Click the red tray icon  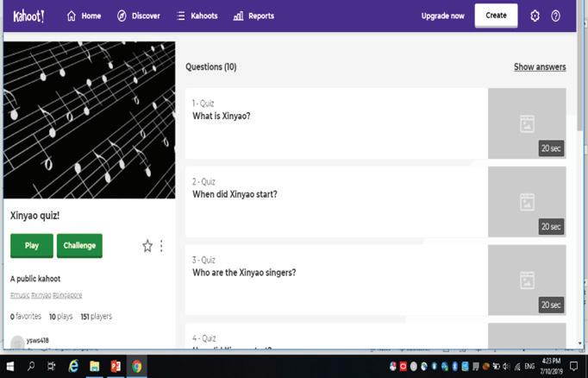click(x=403, y=367)
